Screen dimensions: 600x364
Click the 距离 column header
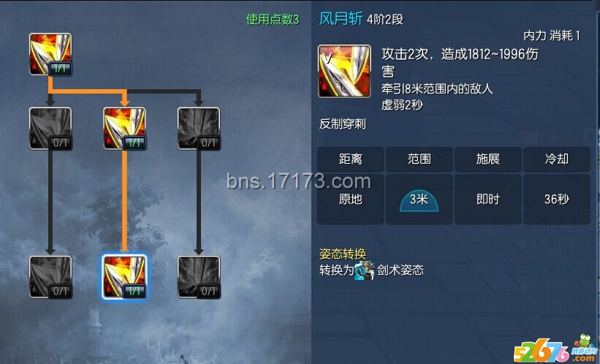pyautogui.click(x=351, y=159)
